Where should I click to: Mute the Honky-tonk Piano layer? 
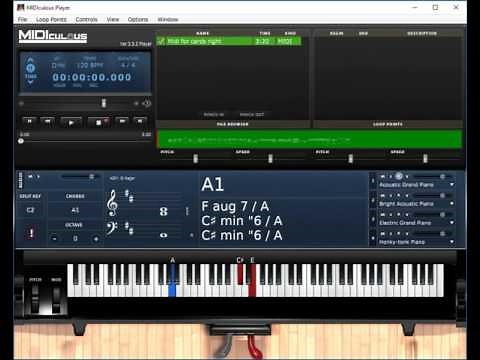coord(382,234)
